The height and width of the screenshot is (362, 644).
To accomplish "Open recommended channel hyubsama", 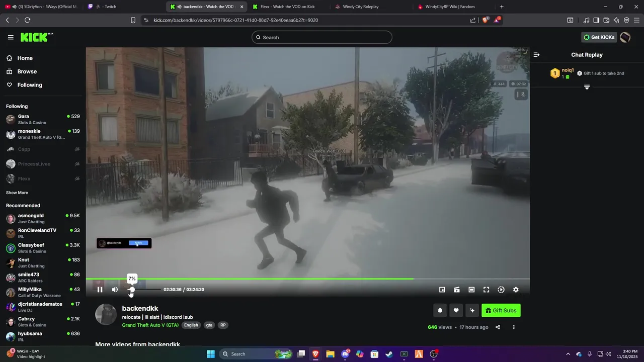I will tap(43, 336).
